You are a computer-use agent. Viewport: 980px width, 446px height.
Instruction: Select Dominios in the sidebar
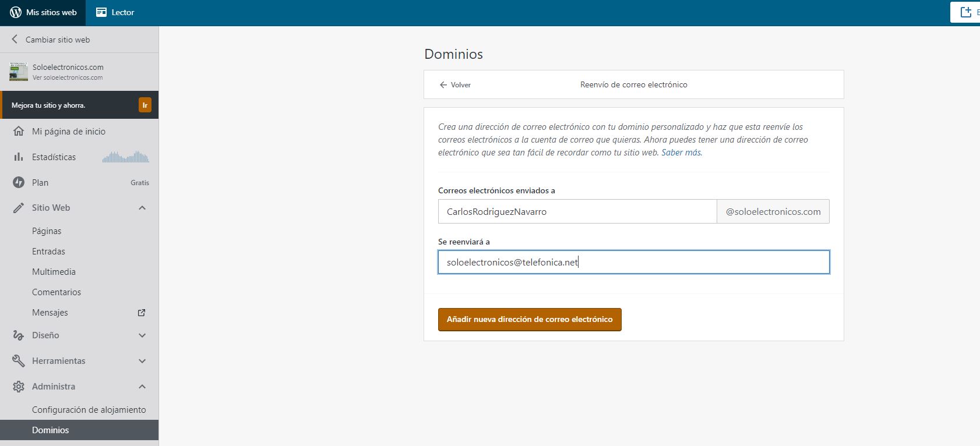click(51, 430)
